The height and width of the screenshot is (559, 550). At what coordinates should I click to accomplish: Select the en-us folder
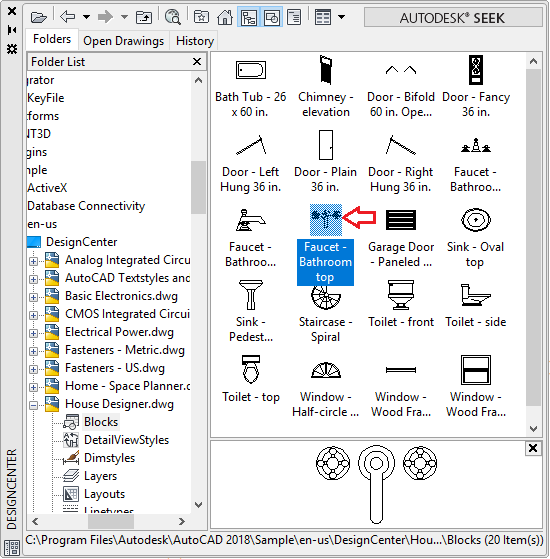tap(42, 224)
